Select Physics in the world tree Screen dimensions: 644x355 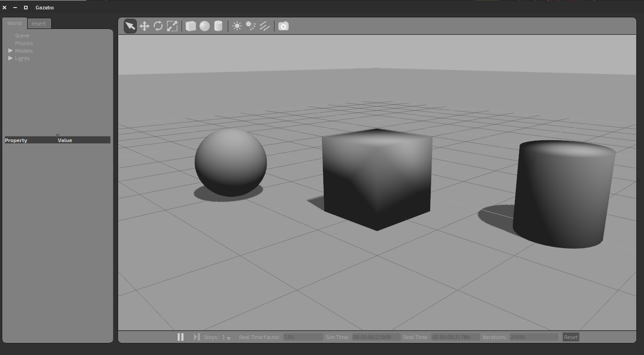pyautogui.click(x=24, y=43)
